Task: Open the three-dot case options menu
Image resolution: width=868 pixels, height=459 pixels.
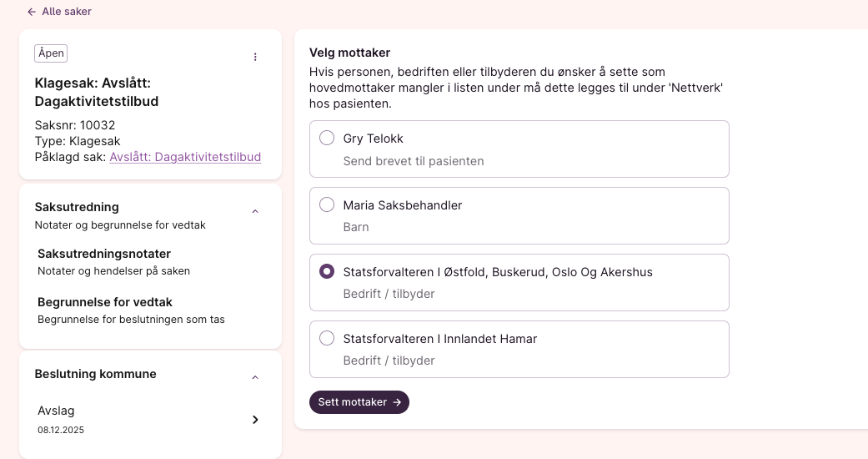Action: point(255,57)
